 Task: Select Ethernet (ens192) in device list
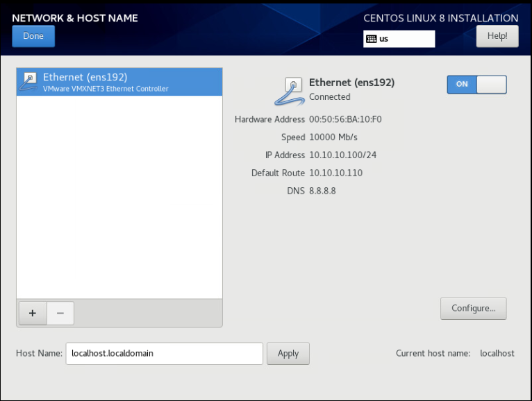[119, 82]
